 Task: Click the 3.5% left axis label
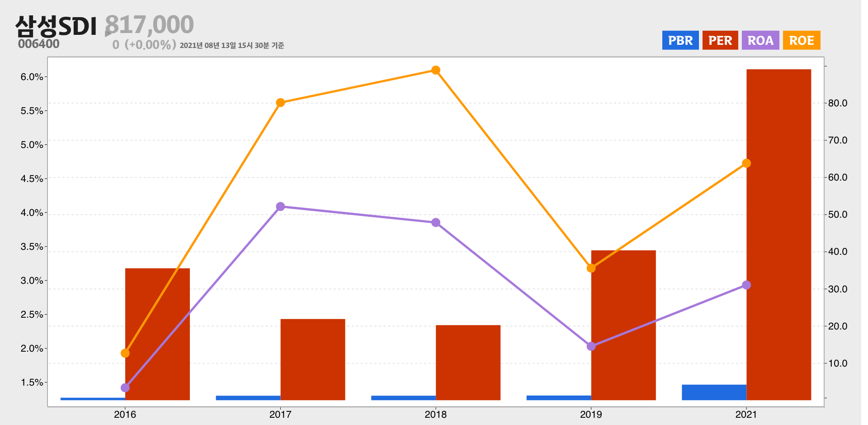pyautogui.click(x=32, y=247)
